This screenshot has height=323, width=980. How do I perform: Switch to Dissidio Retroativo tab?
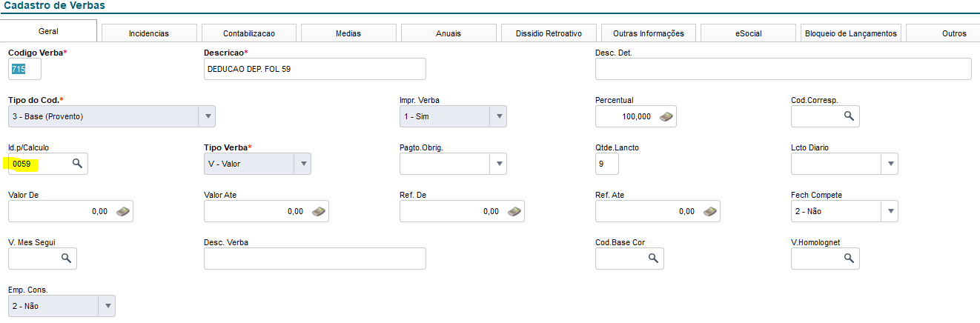tap(549, 33)
